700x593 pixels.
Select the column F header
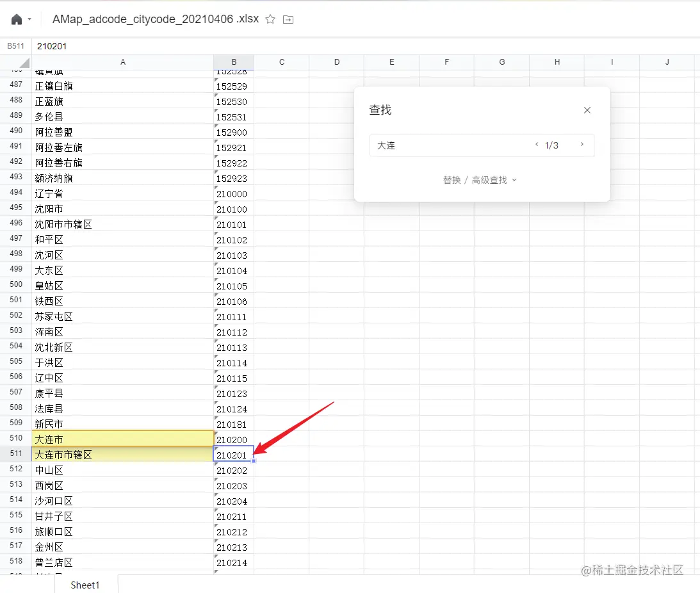coord(447,62)
